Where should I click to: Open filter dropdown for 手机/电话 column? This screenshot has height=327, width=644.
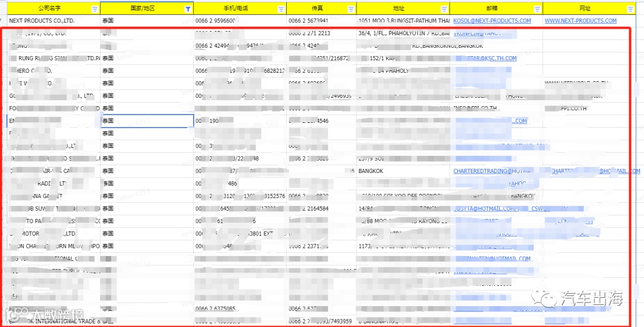click(x=281, y=9)
